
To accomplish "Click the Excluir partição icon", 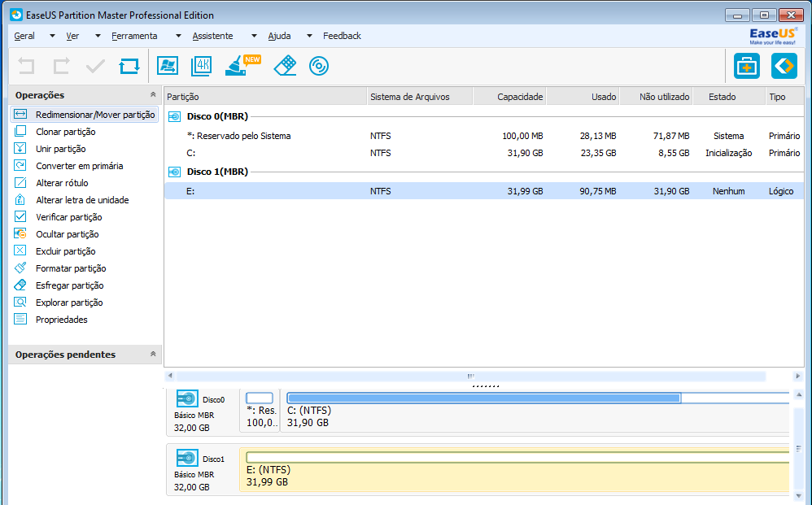I will tap(20, 251).
